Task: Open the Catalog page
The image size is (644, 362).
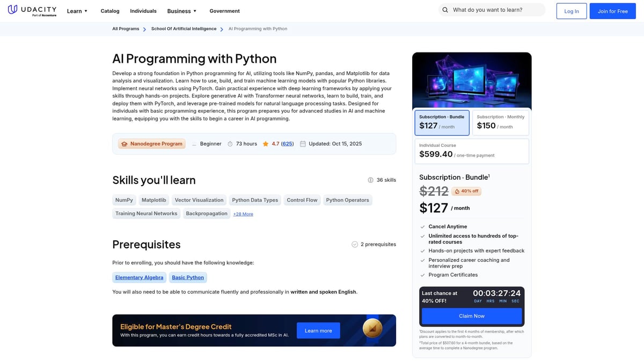Action: tap(110, 11)
